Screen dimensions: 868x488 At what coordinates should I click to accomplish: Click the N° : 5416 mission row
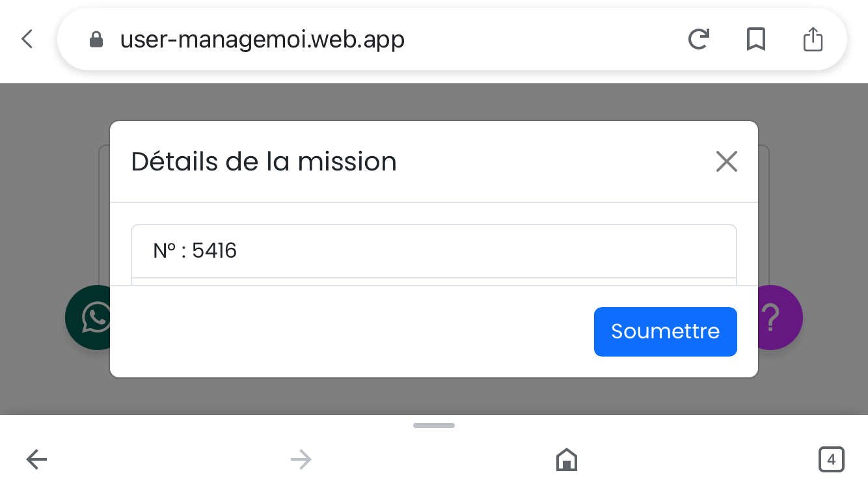tap(433, 251)
